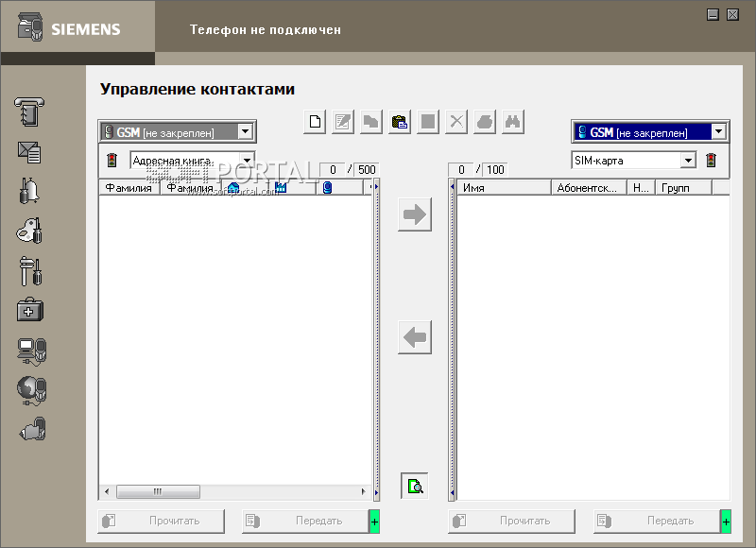This screenshot has height=548, width=756.
Task: Click the green plus beside left Передать
Action: point(374,522)
